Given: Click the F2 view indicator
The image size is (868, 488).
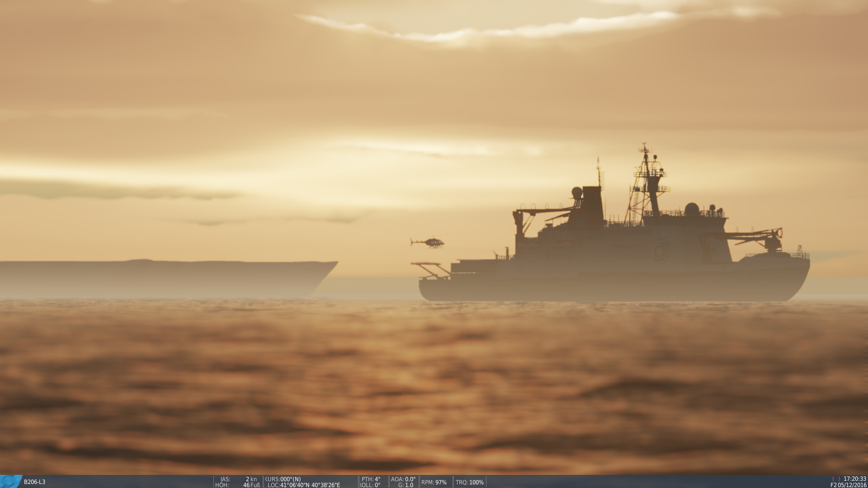Looking at the screenshot, I should point(834,485).
